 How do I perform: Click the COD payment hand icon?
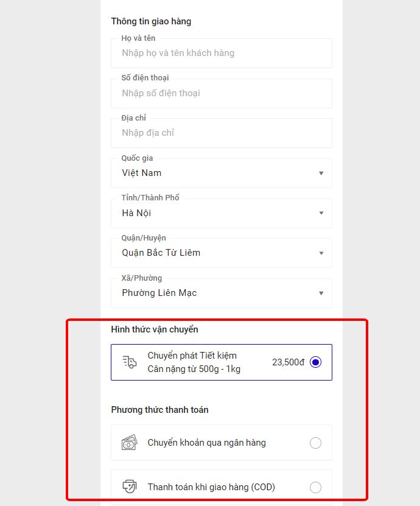pos(129,487)
